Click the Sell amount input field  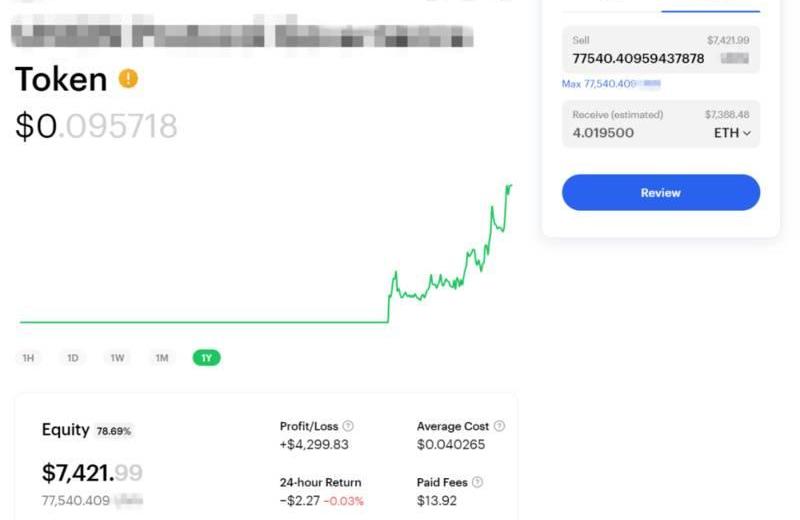pyautogui.click(x=638, y=59)
